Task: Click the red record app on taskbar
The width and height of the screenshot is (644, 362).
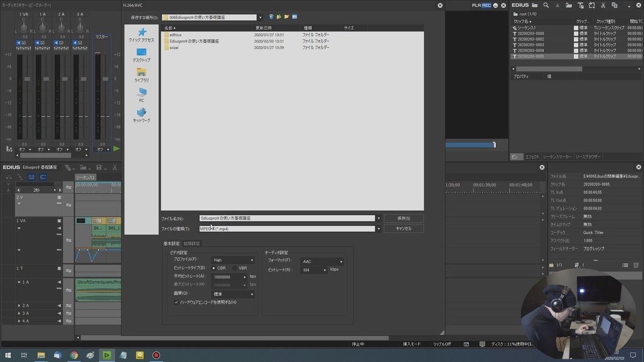Action: [x=156, y=355]
